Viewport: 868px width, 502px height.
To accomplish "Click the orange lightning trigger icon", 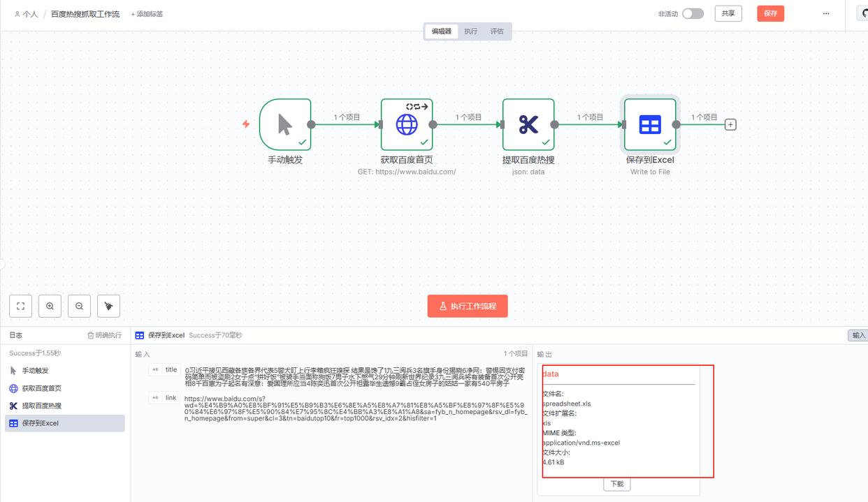I will (x=246, y=124).
